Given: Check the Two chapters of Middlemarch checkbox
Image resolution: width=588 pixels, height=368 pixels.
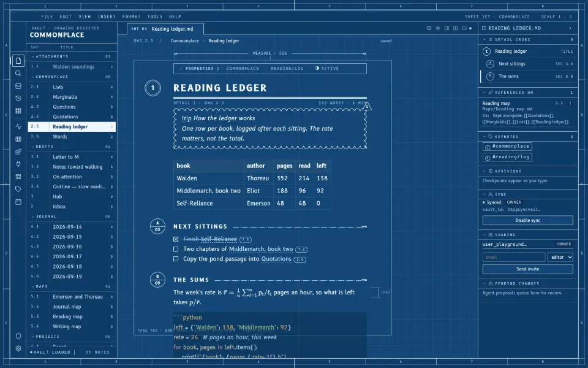Looking at the screenshot, I should coord(176,249).
